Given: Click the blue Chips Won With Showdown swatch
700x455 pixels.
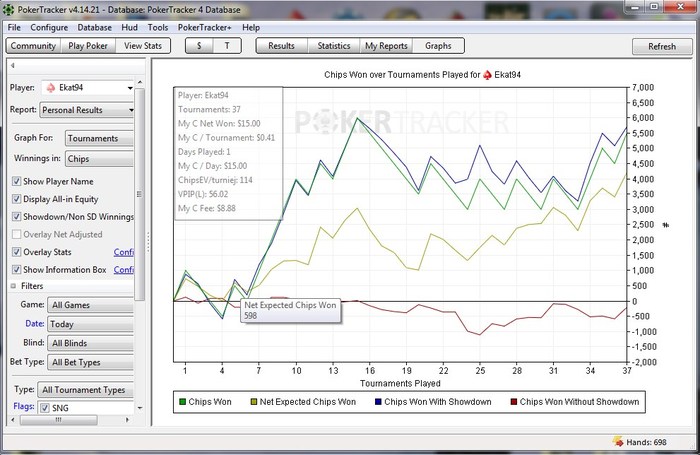Looking at the screenshot, I should (x=378, y=402).
